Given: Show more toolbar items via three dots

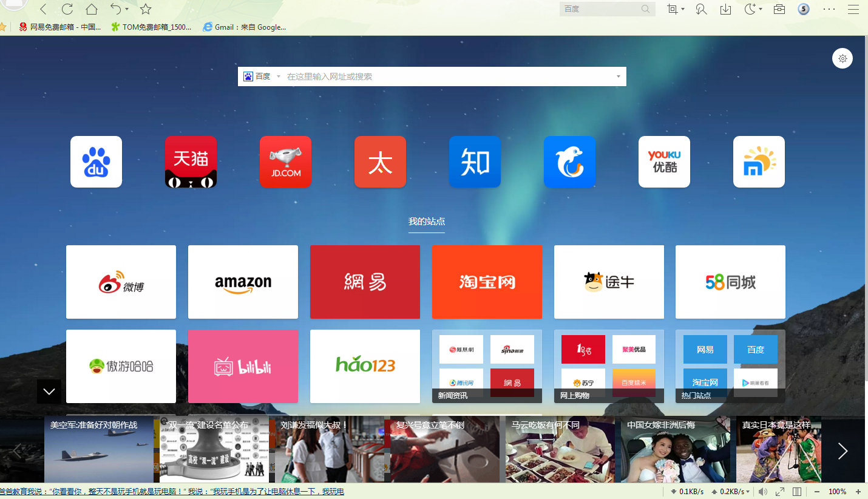Looking at the screenshot, I should pos(829,9).
